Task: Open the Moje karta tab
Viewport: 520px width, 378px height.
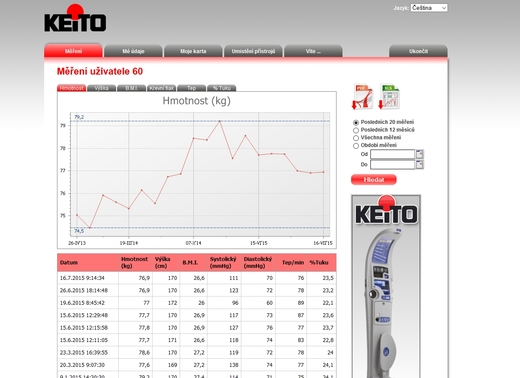Action: point(193,51)
